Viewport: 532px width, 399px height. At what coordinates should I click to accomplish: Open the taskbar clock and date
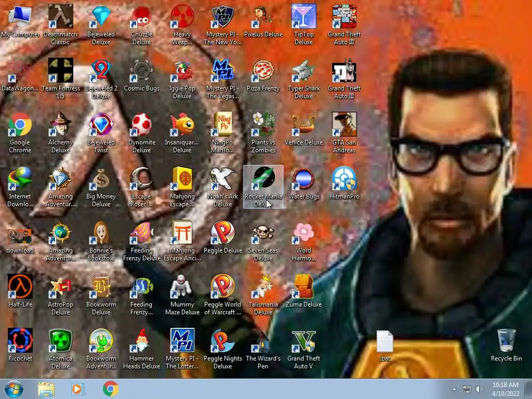[506, 389]
